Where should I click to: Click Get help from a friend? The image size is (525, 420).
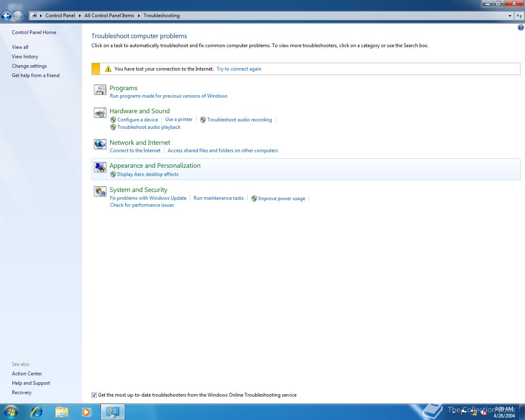click(36, 75)
